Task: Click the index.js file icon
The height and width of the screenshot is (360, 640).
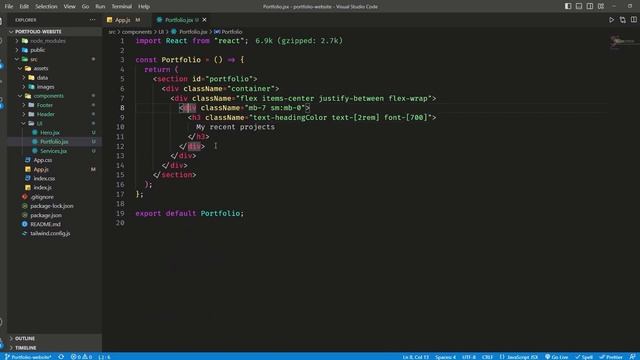Action: point(28,187)
